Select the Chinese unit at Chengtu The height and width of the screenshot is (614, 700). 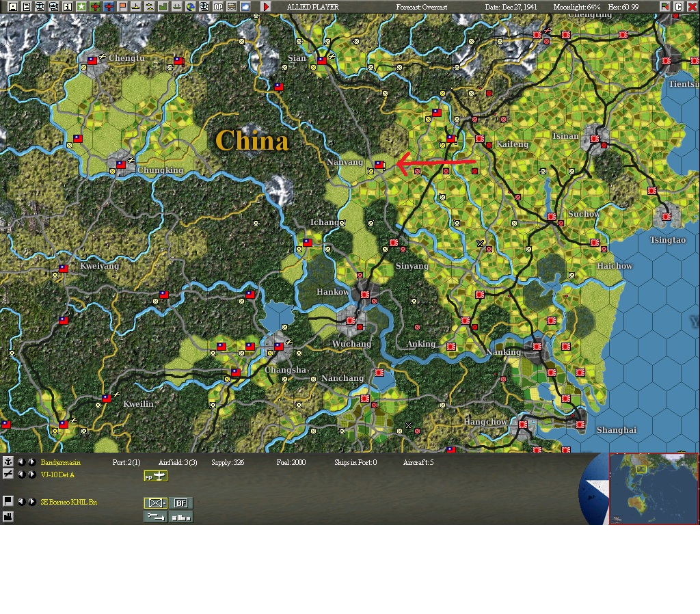click(x=92, y=60)
